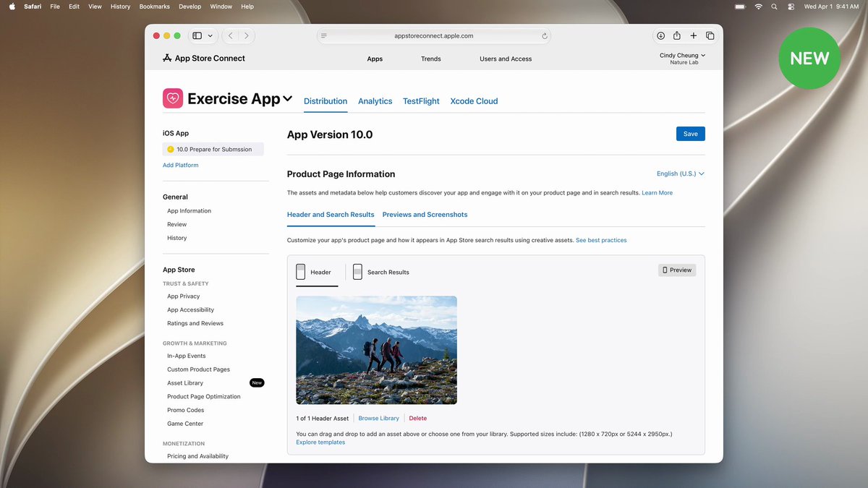Go forward with Safari forward arrow
Viewport: 868px width, 488px height.
(247, 35)
